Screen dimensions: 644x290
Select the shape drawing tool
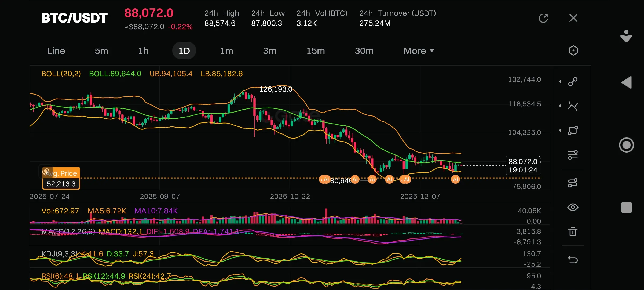(573, 130)
